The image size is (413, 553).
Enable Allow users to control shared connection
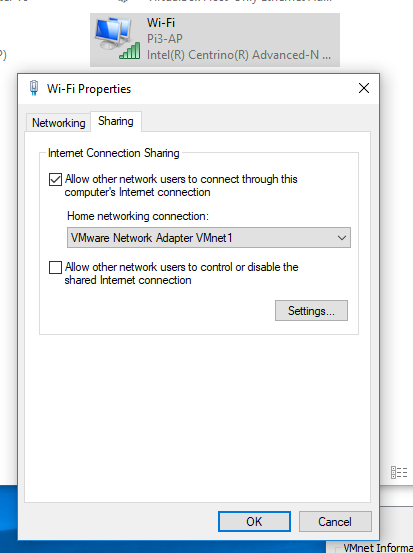(x=55, y=268)
